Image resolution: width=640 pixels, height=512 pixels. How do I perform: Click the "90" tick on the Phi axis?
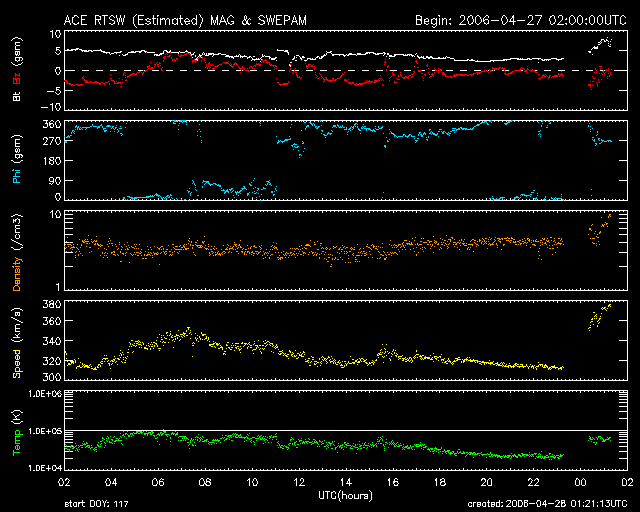(55, 180)
